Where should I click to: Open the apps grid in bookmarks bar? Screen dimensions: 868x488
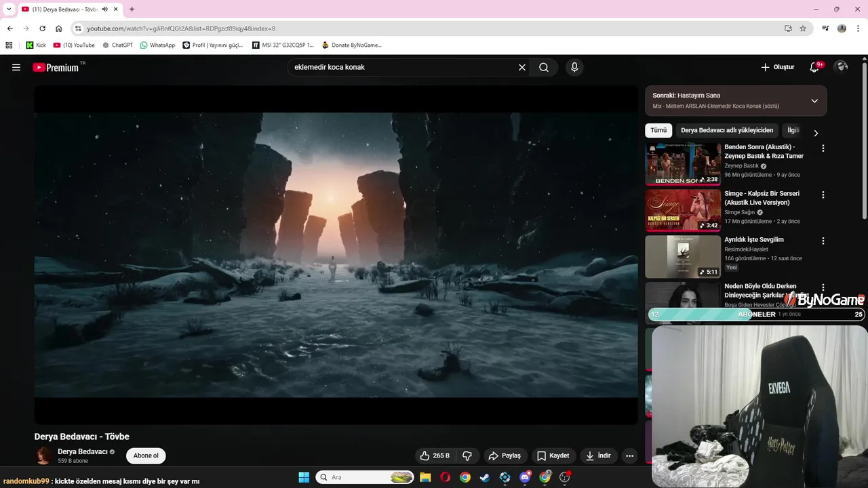point(9,45)
